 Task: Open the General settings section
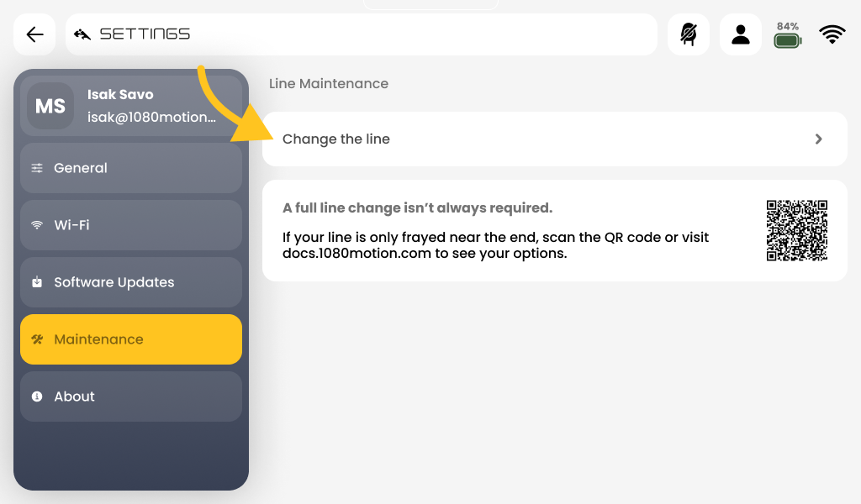(x=131, y=168)
